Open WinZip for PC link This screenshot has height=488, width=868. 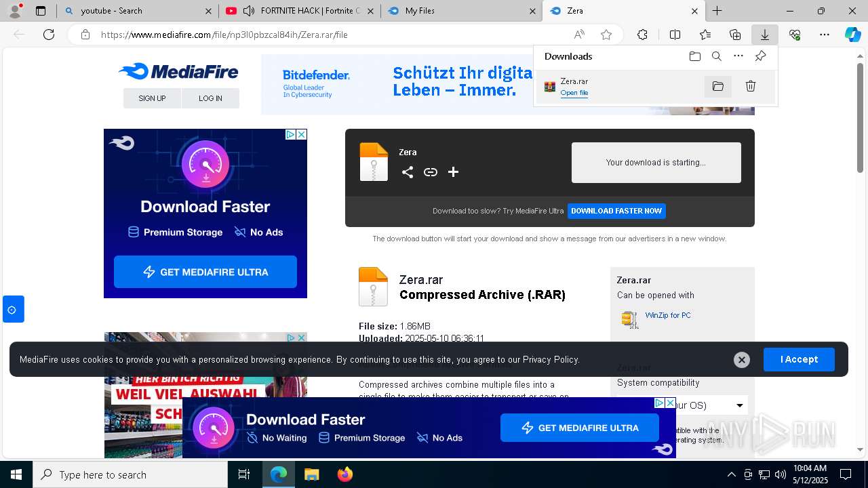click(x=668, y=315)
